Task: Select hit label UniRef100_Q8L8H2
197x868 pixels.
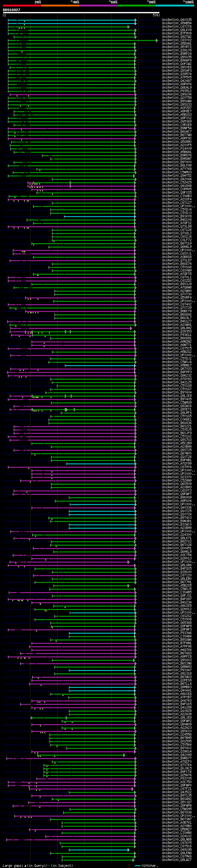Action: (177, 328)
